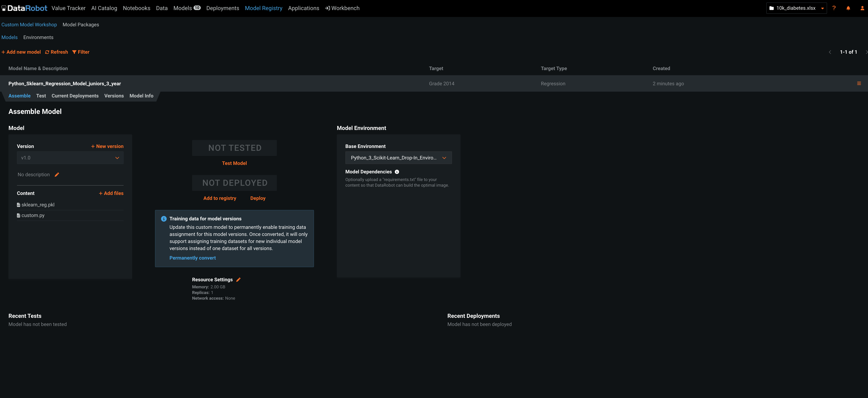Image resolution: width=868 pixels, height=398 pixels.
Task: Edit the version description pencil icon
Action: [57, 175]
